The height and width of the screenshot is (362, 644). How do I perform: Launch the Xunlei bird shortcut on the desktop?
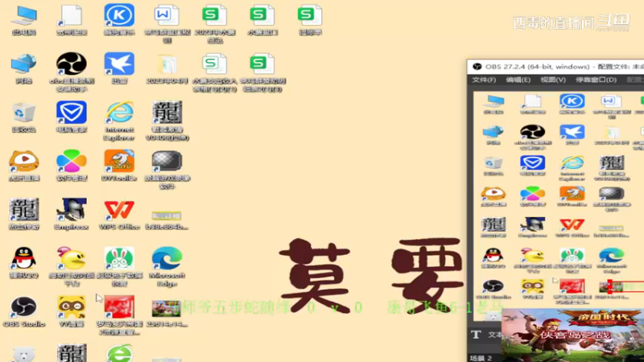[119, 68]
